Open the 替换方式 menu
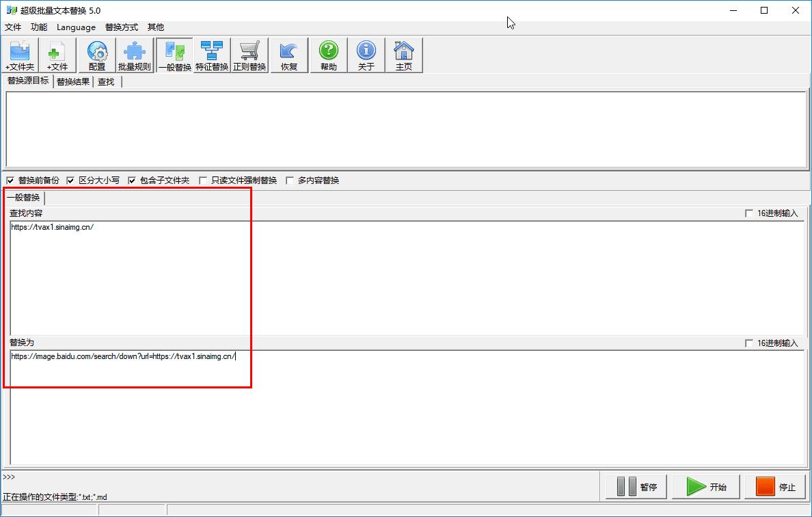The width and height of the screenshot is (812, 517). [x=121, y=27]
